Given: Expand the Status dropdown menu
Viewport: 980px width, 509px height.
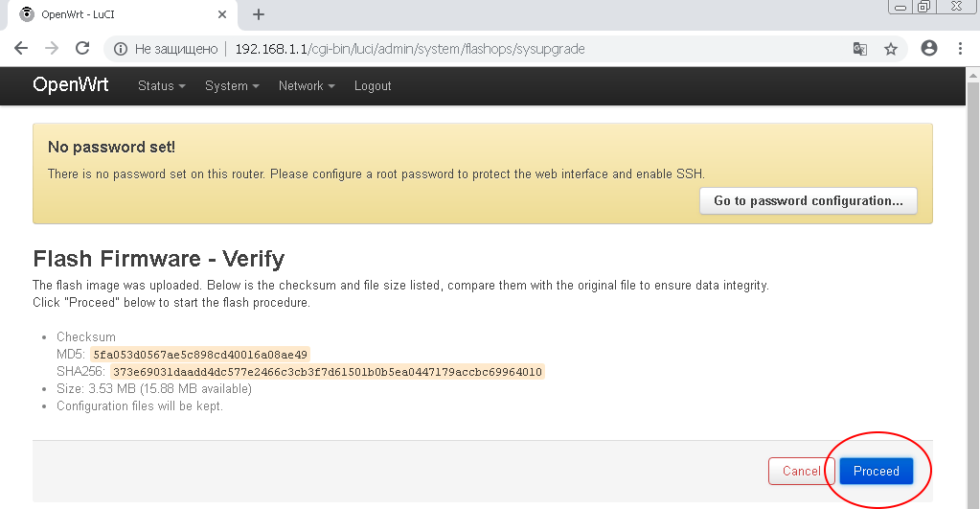Looking at the screenshot, I should pyautogui.click(x=162, y=86).
